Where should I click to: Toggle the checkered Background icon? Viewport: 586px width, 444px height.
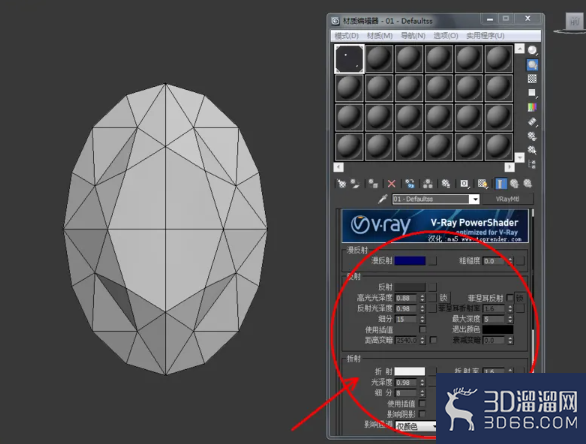tap(532, 78)
